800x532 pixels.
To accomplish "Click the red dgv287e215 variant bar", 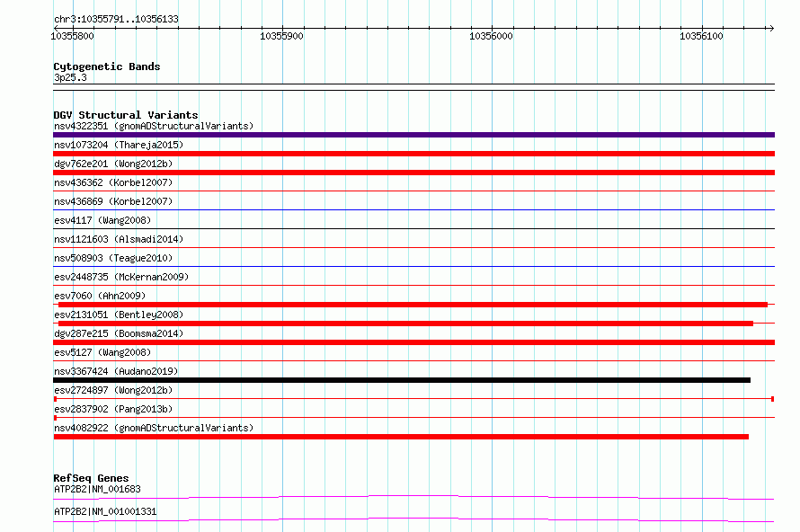I will pos(413,342).
